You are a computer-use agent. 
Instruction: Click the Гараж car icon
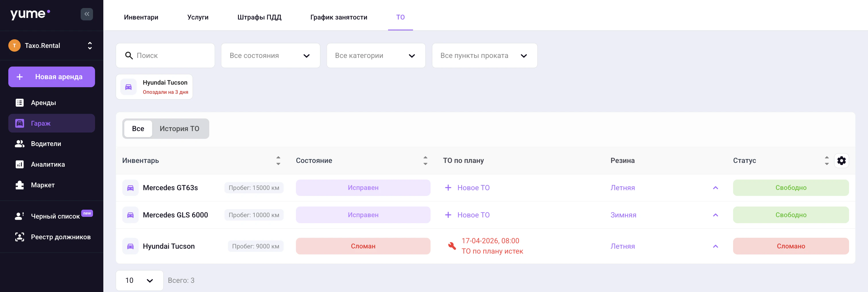20,123
